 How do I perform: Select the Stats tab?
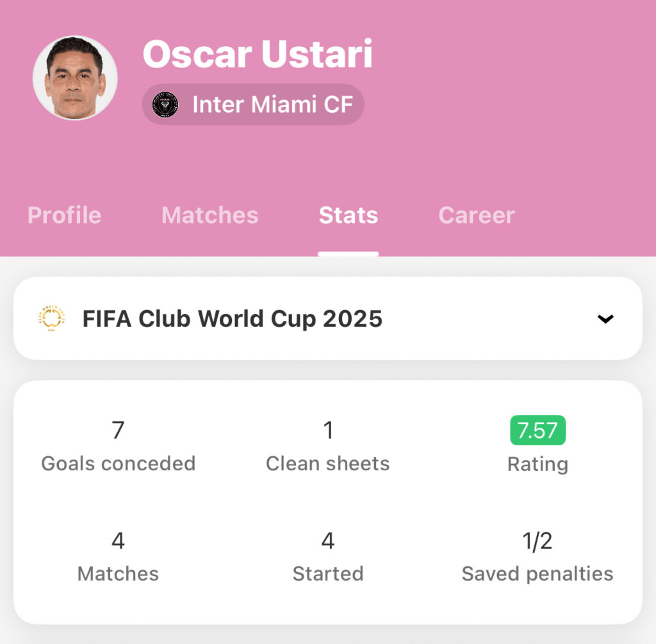[x=348, y=215]
